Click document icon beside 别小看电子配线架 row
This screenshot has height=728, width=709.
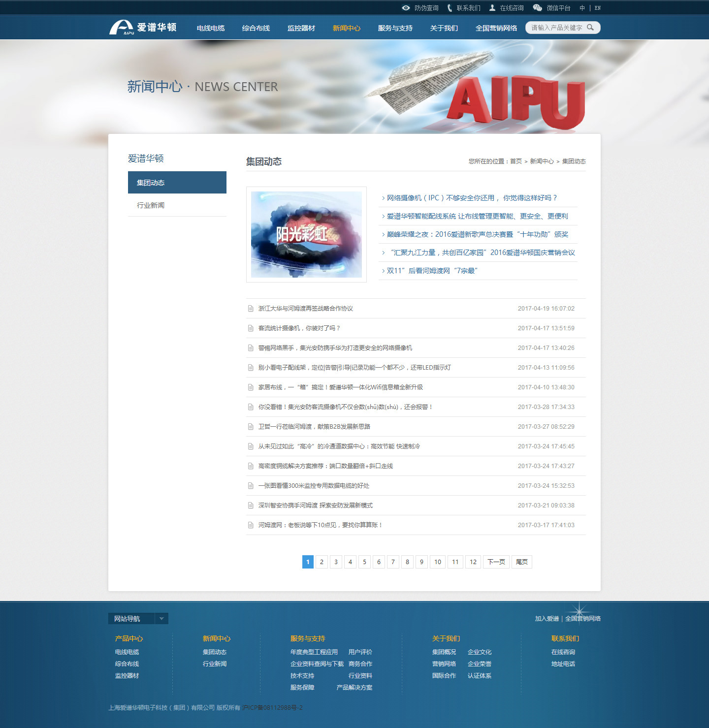pyautogui.click(x=251, y=368)
